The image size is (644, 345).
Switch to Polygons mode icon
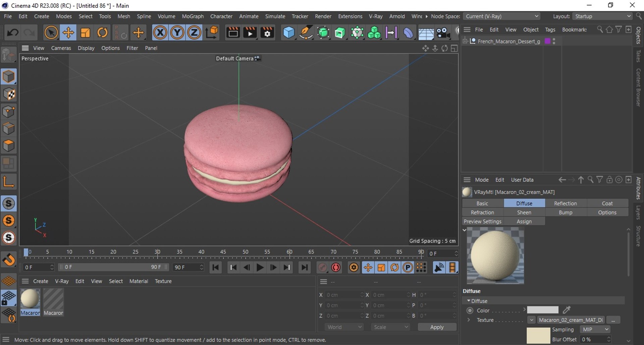[x=9, y=146]
